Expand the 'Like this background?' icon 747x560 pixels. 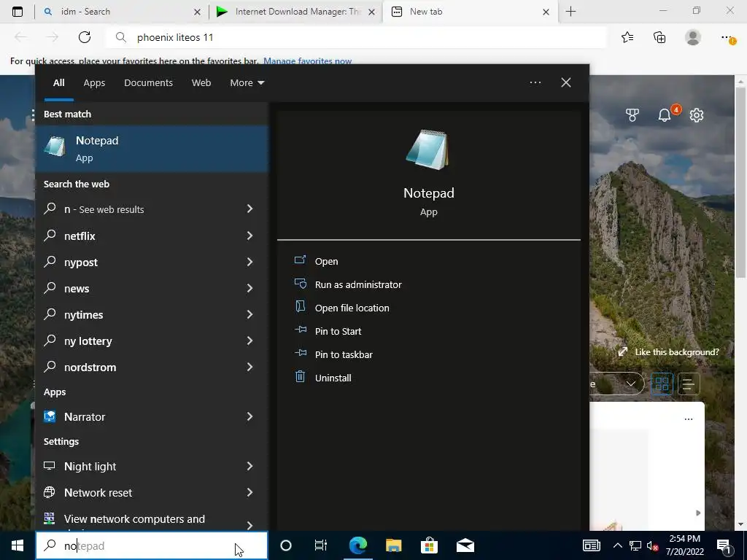622,352
